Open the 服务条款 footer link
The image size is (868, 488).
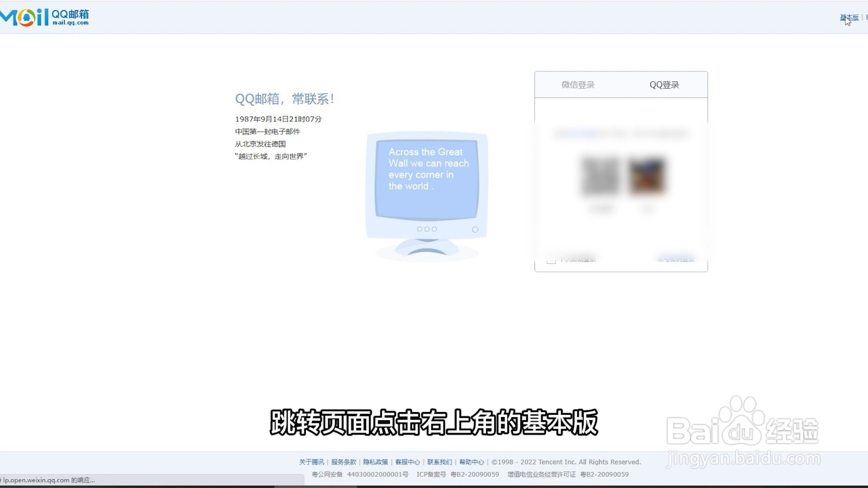tap(343, 462)
